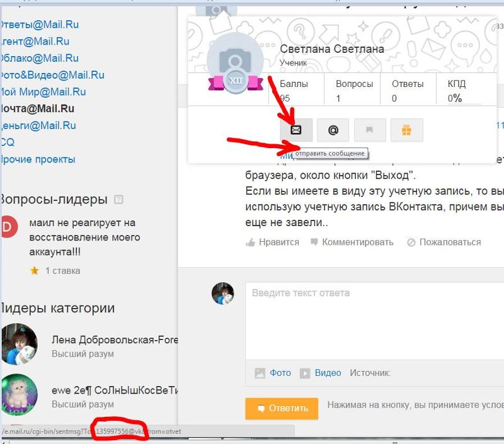Click the orange gift icon button
The height and width of the screenshot is (444, 504).
406,130
